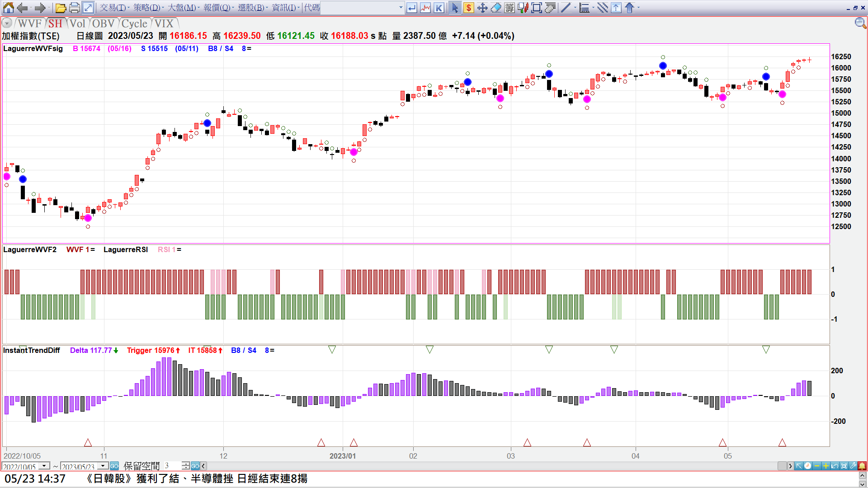Toggle the arrow pointer selection mode
The height and width of the screenshot is (488, 868).
(455, 8)
